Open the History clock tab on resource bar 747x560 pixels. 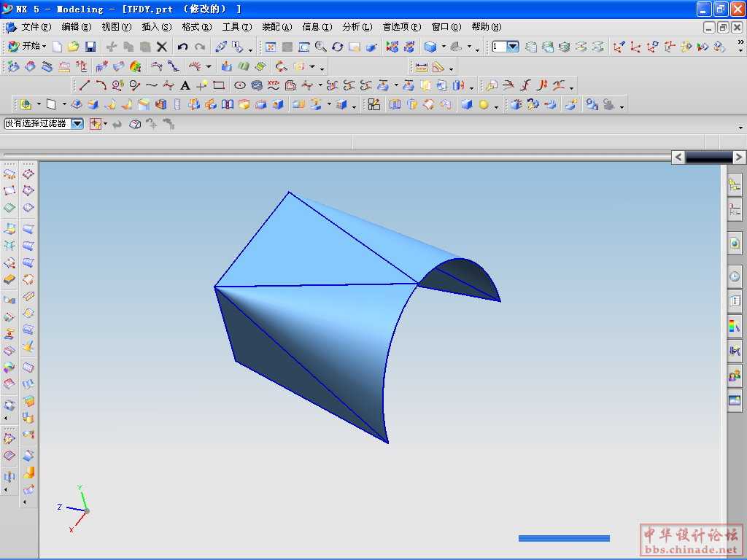pyautogui.click(x=734, y=276)
